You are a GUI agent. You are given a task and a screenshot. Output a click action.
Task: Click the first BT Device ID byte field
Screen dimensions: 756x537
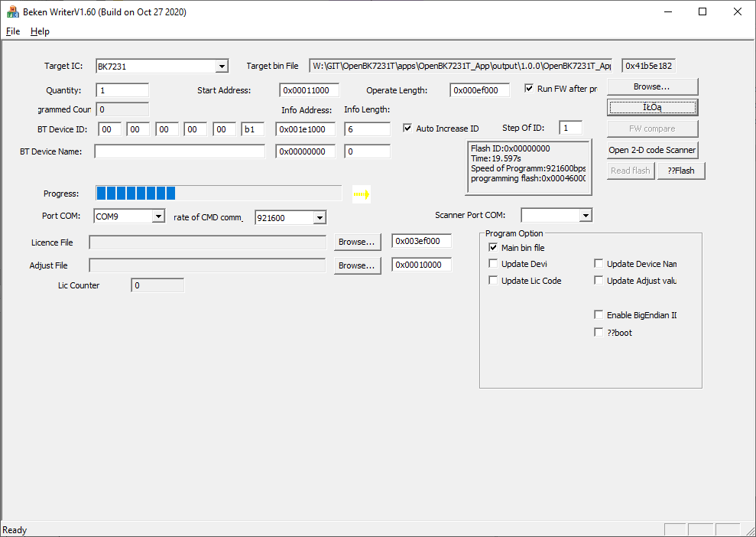109,129
